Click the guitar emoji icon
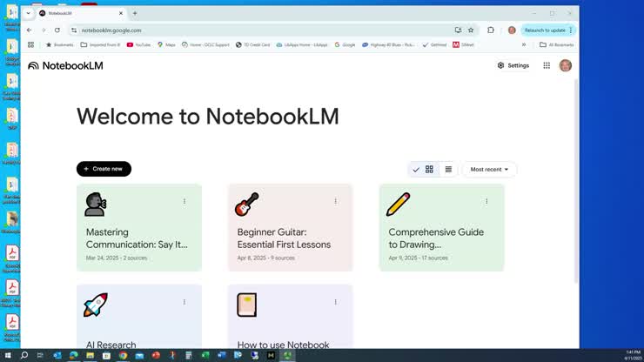The height and width of the screenshot is (362, 644). (247, 204)
